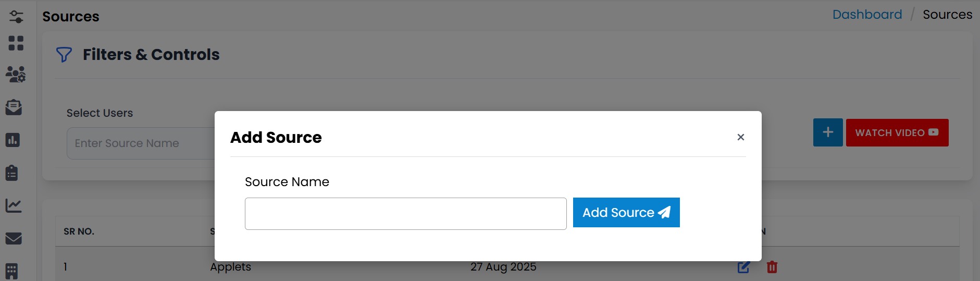980x281 pixels.
Task: Click the filter funnel icon
Action: pos(64,55)
